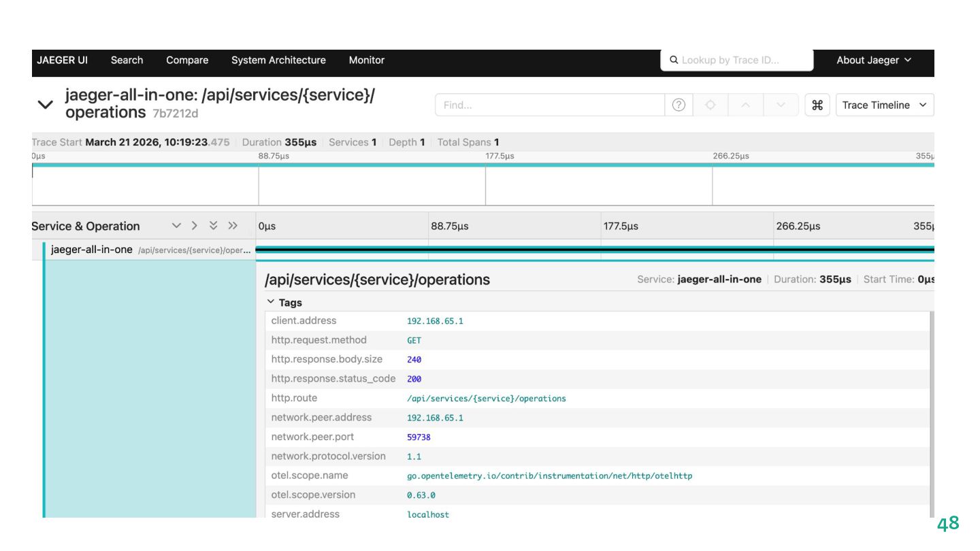Click the JAEGER UI home link
Image resolution: width=980 pixels, height=551 pixels.
(62, 60)
